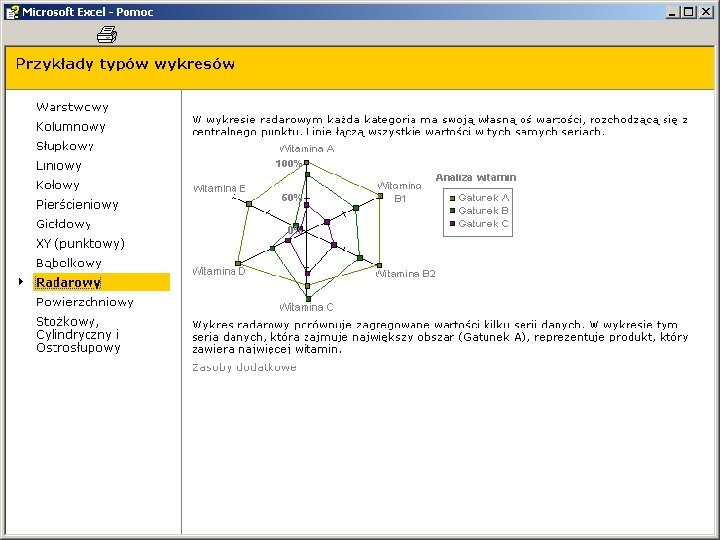Open the Pierścieniowy chart example
The height and width of the screenshot is (540, 720).
(77, 205)
